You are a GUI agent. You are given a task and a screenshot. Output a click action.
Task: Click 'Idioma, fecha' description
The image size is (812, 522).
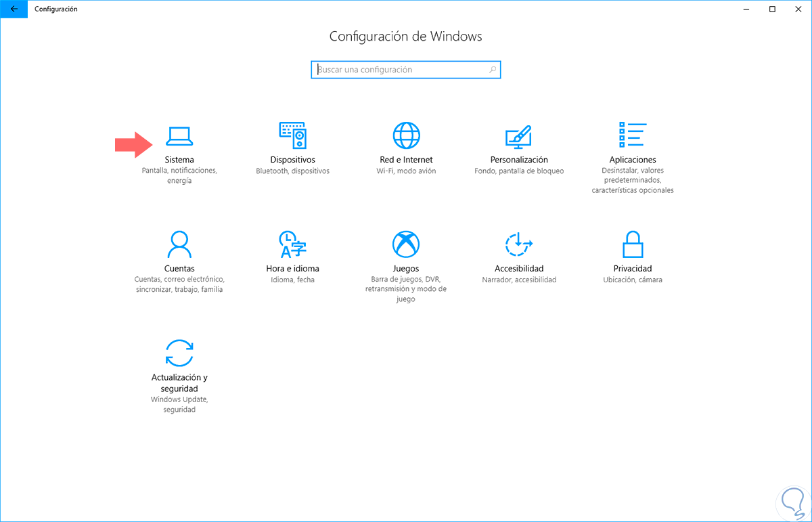point(292,280)
